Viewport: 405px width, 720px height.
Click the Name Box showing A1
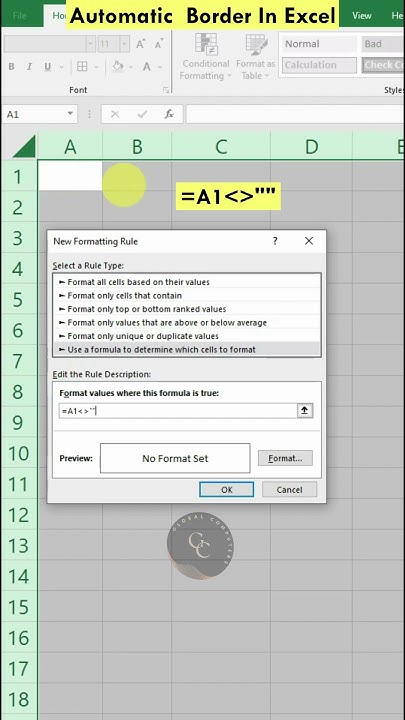click(33, 114)
